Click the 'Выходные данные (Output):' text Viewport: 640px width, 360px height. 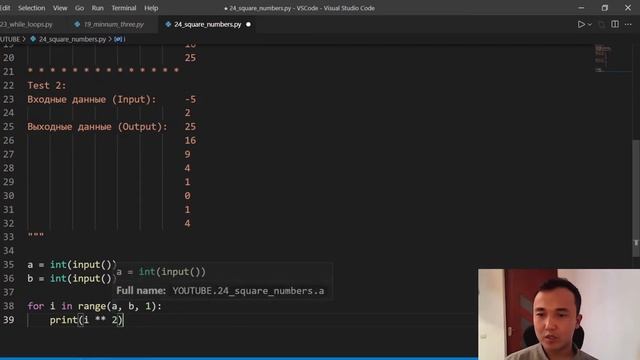pos(98,127)
